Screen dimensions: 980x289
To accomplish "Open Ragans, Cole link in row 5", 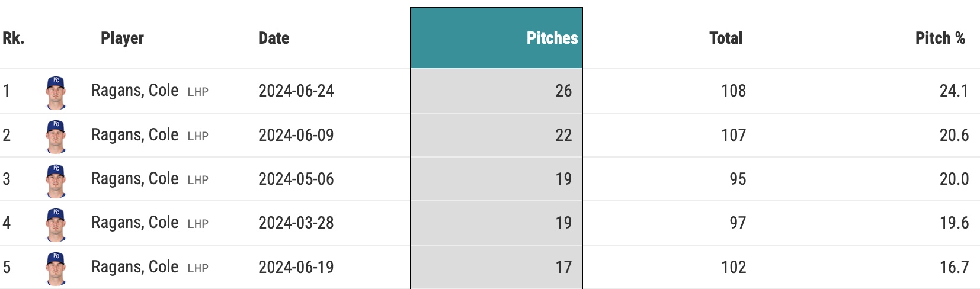I will [134, 267].
